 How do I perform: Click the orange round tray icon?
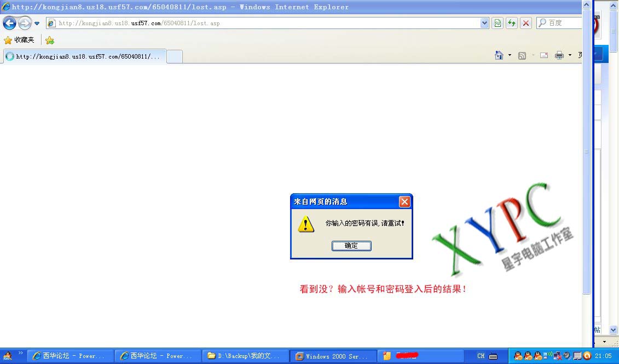coord(587,356)
